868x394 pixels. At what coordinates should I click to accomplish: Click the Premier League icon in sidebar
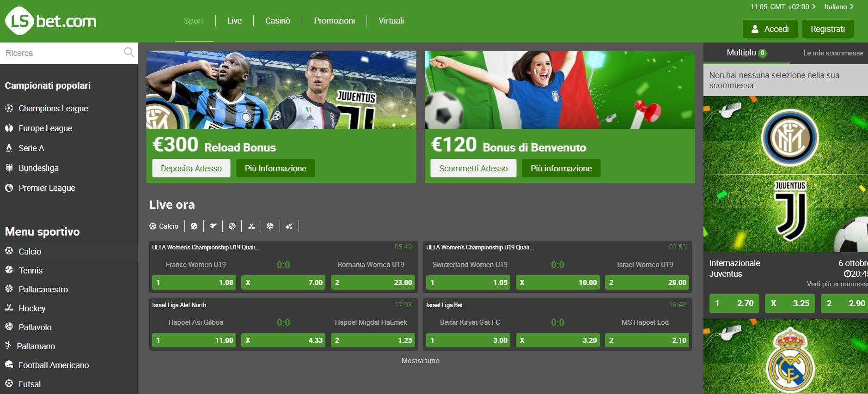[9, 188]
